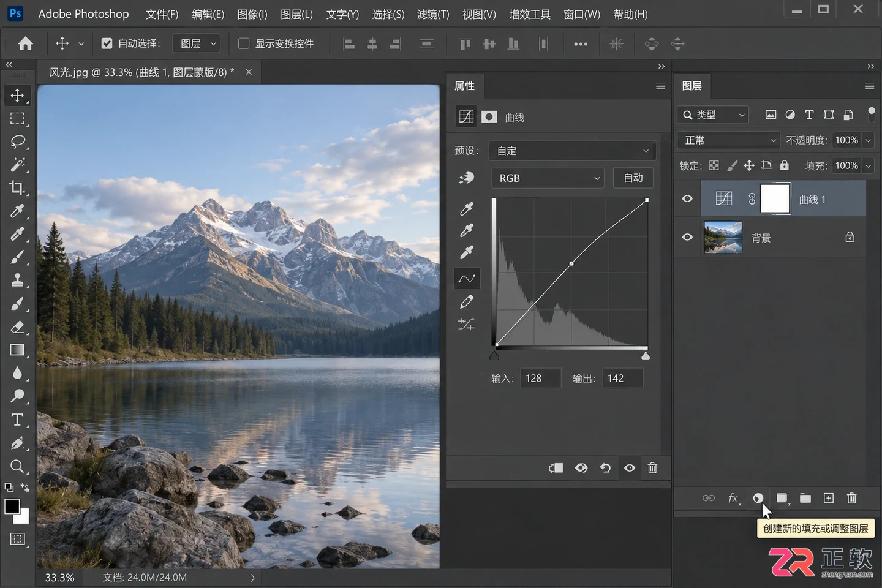The width and height of the screenshot is (882, 588).
Task: Select the Eyedropper tool in the toolbox
Action: [x=17, y=211]
